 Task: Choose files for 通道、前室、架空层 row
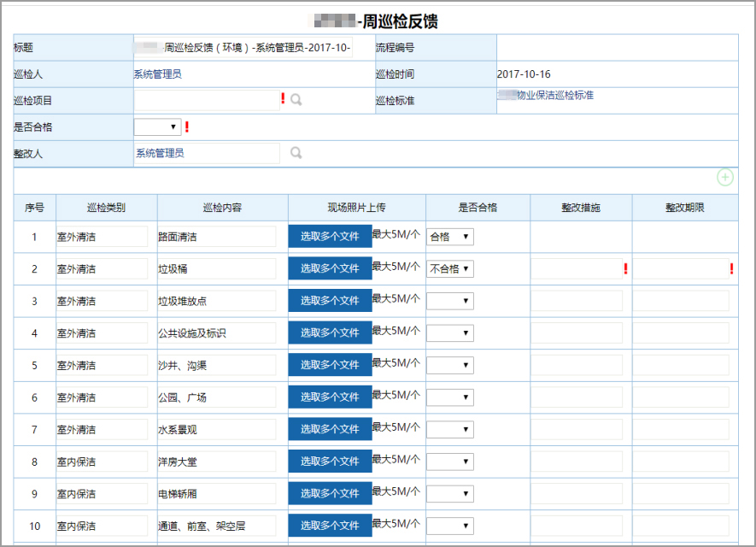point(331,526)
